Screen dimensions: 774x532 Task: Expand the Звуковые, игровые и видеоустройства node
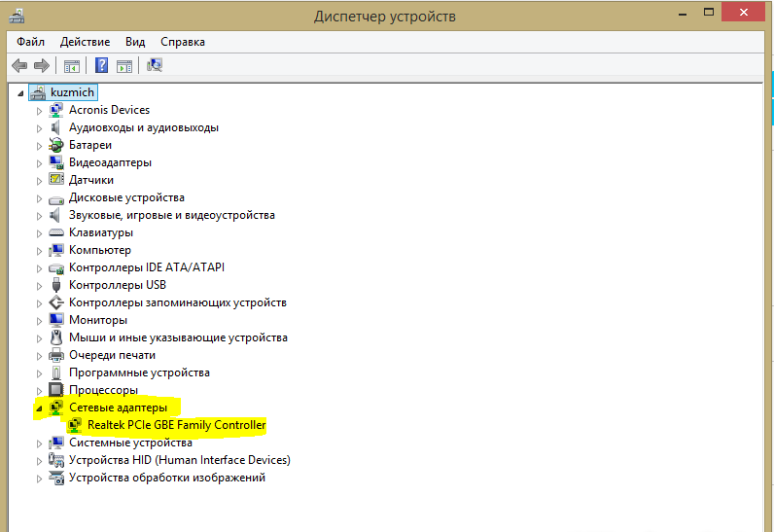(x=39, y=216)
